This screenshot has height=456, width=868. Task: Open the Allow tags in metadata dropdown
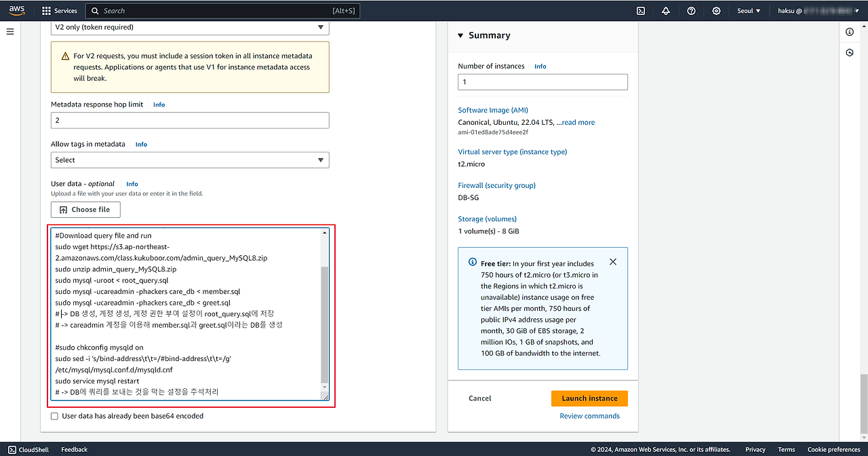[x=190, y=160]
